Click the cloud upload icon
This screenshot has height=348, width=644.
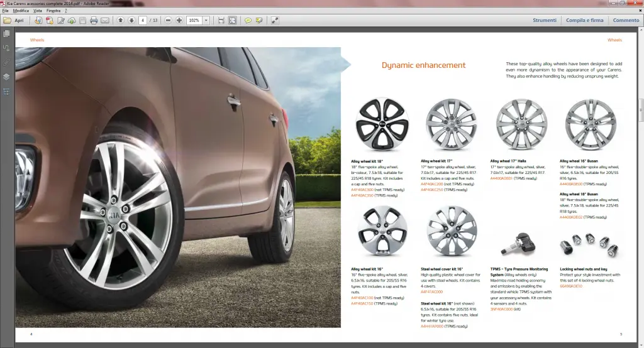(72, 20)
